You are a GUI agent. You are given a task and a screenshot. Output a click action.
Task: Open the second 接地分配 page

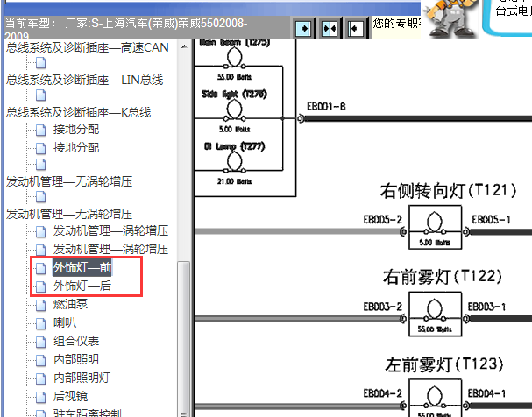pos(76,148)
